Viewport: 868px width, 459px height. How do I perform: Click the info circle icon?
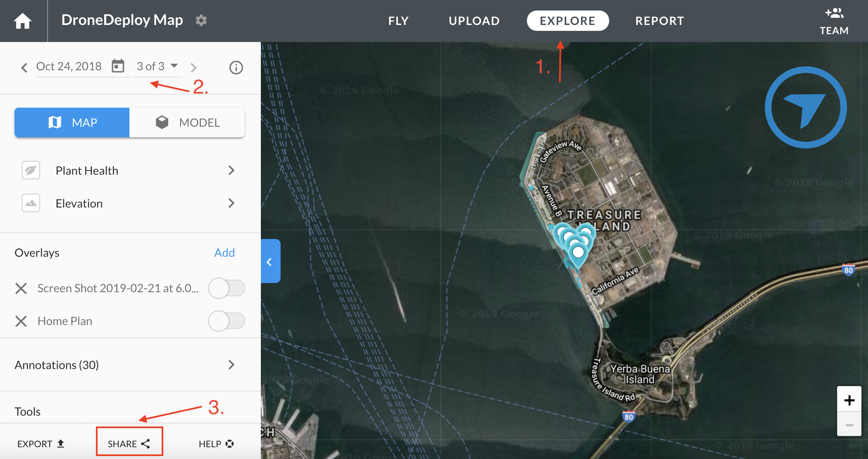(236, 67)
